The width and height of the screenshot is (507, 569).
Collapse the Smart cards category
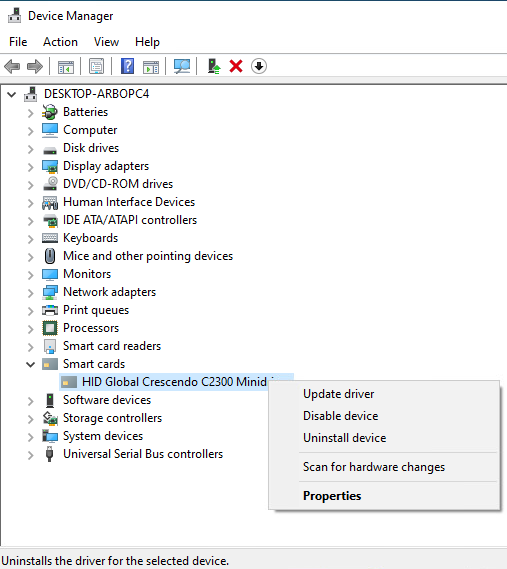[x=31, y=364]
